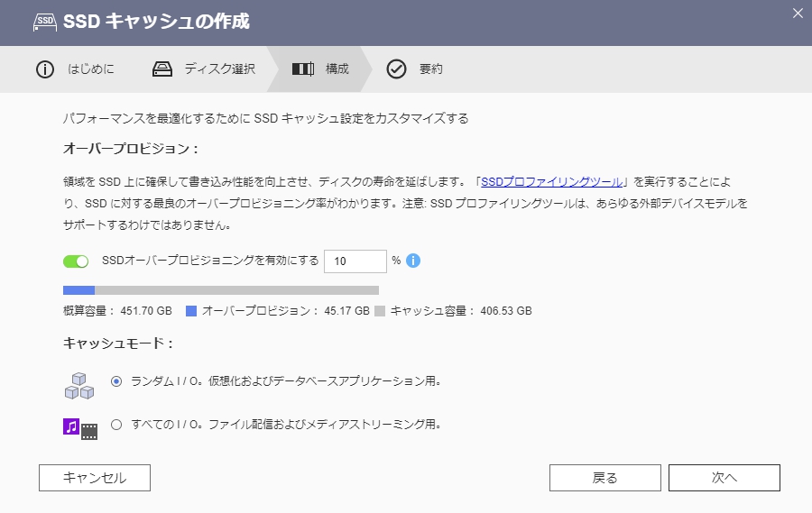The width and height of the screenshot is (812, 513).
Task: Click the checkmark icon for 要約 step
Action: tap(396, 69)
